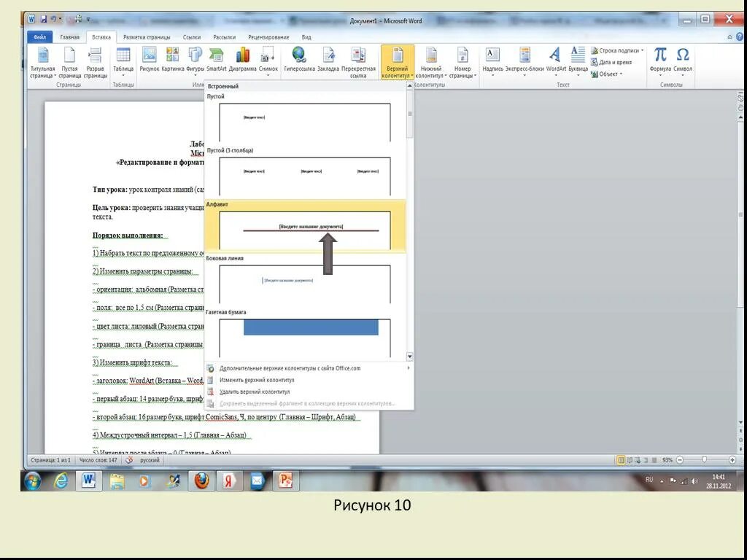
Task: Open the Нижний колонтитул footer dropdown
Action: click(x=431, y=63)
